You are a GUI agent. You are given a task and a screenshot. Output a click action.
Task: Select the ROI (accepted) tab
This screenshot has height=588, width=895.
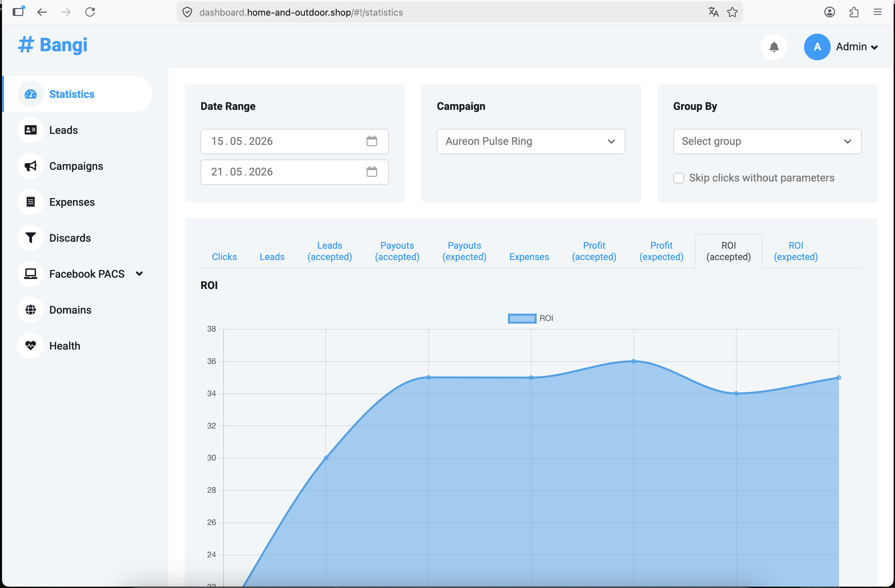[x=728, y=251]
